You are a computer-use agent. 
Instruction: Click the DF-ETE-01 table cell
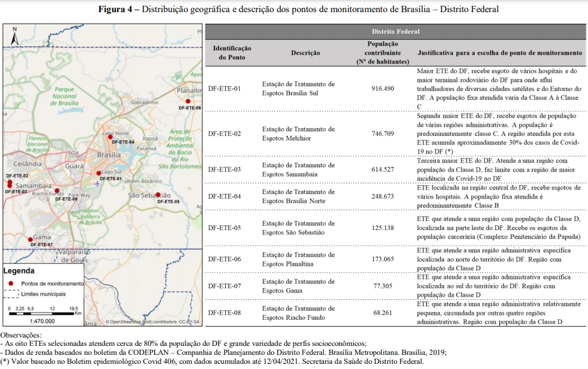(224, 88)
